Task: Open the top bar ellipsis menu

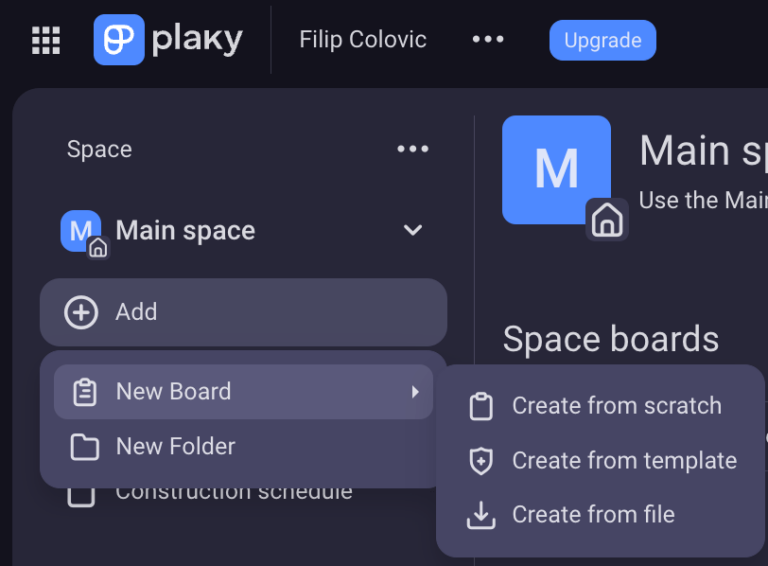Action: point(488,39)
